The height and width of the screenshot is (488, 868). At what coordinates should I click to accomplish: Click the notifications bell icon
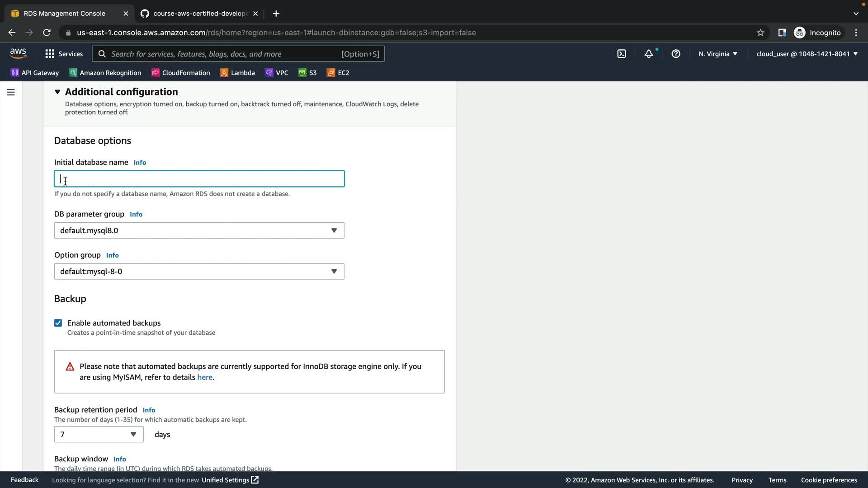(x=649, y=54)
